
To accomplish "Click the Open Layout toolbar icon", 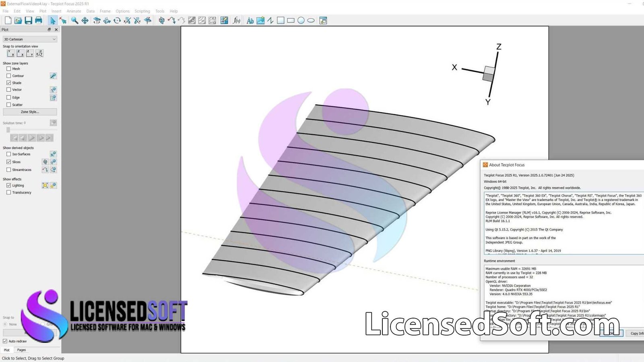I will (x=18, y=20).
